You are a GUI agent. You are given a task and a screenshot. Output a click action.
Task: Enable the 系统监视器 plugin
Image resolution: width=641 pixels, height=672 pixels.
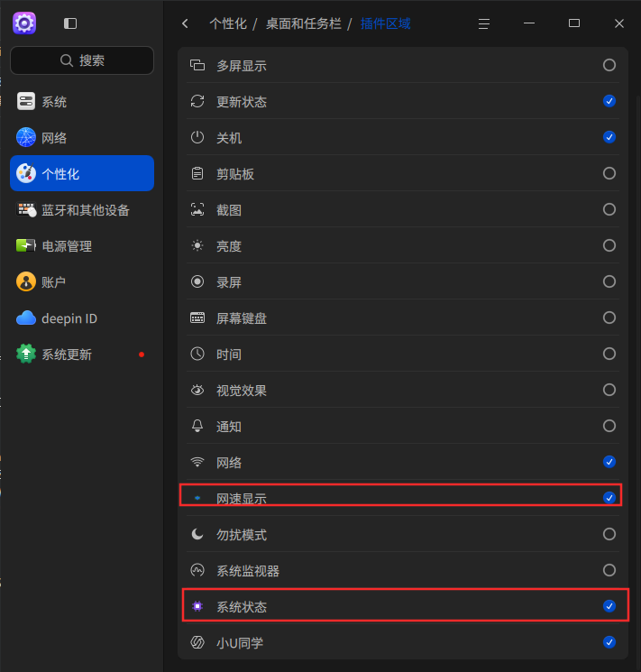coord(609,570)
